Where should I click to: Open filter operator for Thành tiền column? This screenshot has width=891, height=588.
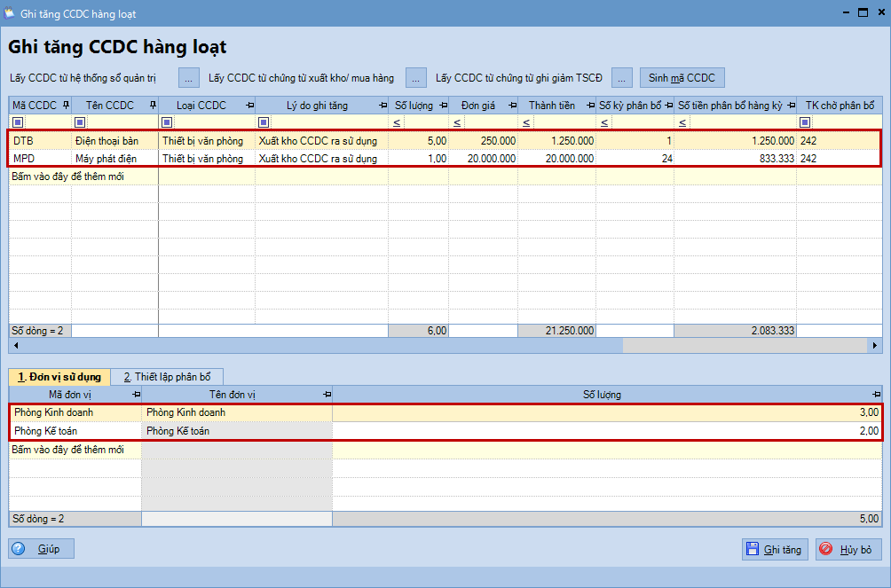(526, 122)
